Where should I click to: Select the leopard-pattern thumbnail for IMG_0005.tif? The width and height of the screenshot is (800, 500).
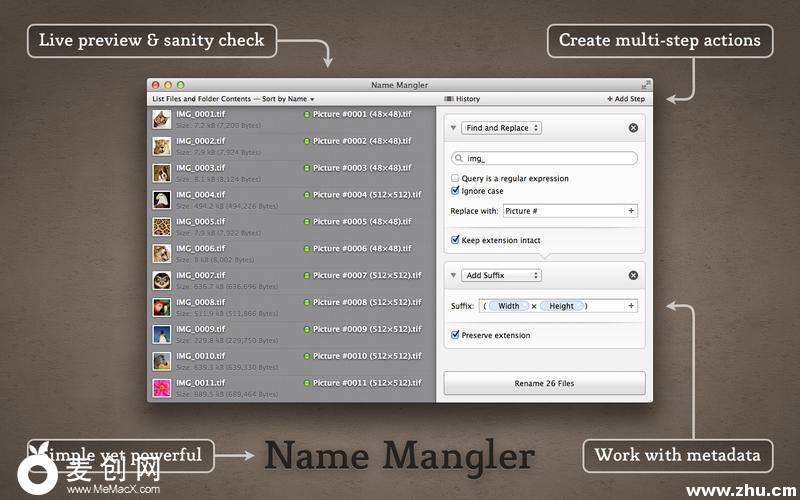(162, 227)
